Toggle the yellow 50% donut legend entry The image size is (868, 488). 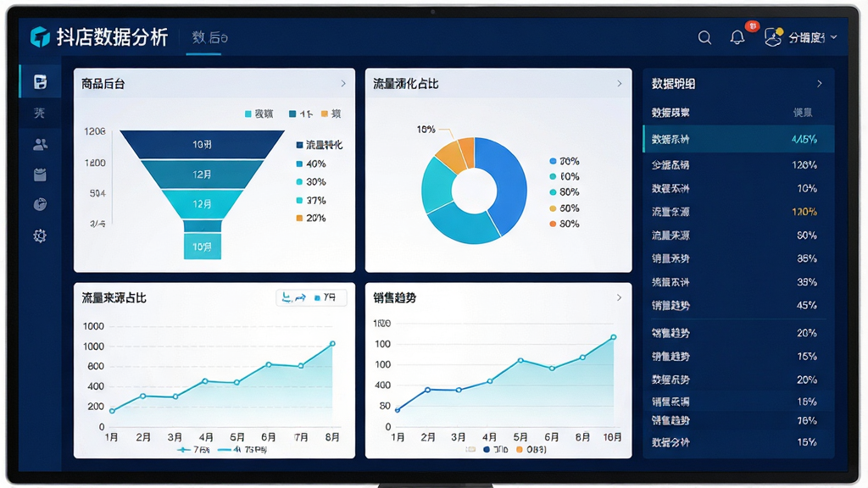tap(564, 208)
